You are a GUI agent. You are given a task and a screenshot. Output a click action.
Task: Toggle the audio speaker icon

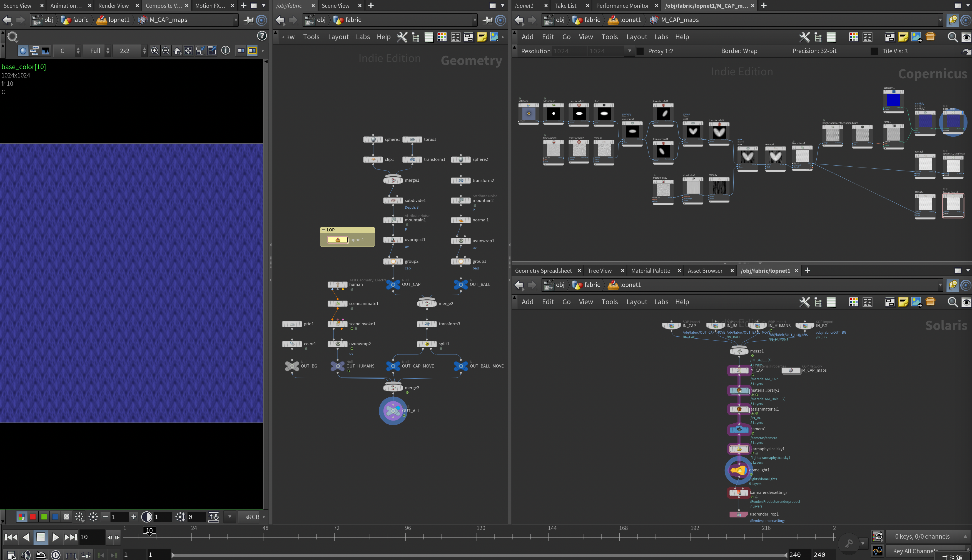tap(26, 555)
